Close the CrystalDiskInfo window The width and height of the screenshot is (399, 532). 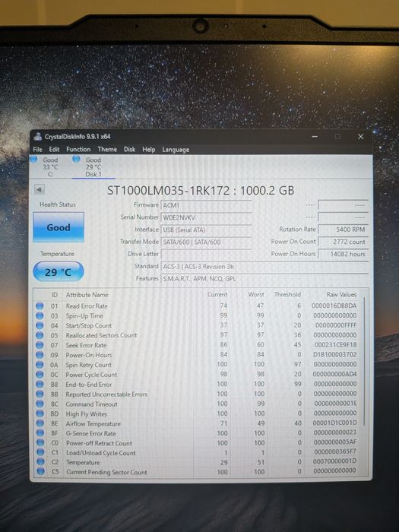point(360,137)
